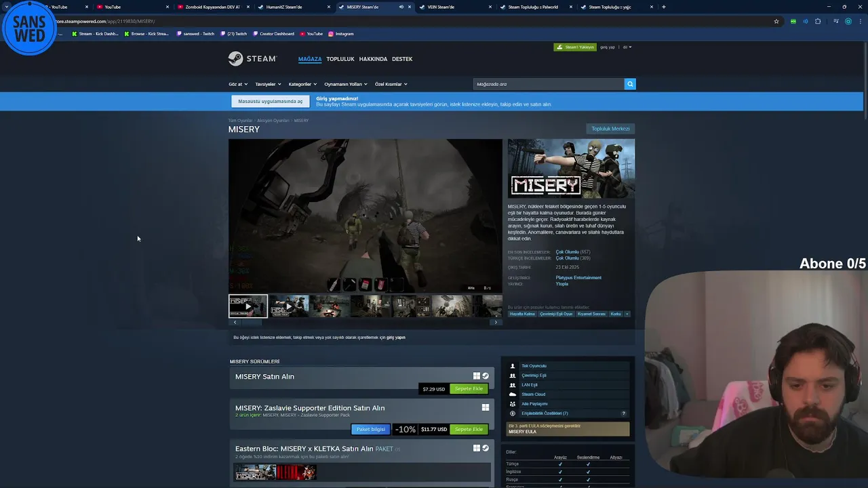Open the Çevrimiçi Eşli Oyun tag
This screenshot has width=868, height=488.
pyautogui.click(x=556, y=314)
